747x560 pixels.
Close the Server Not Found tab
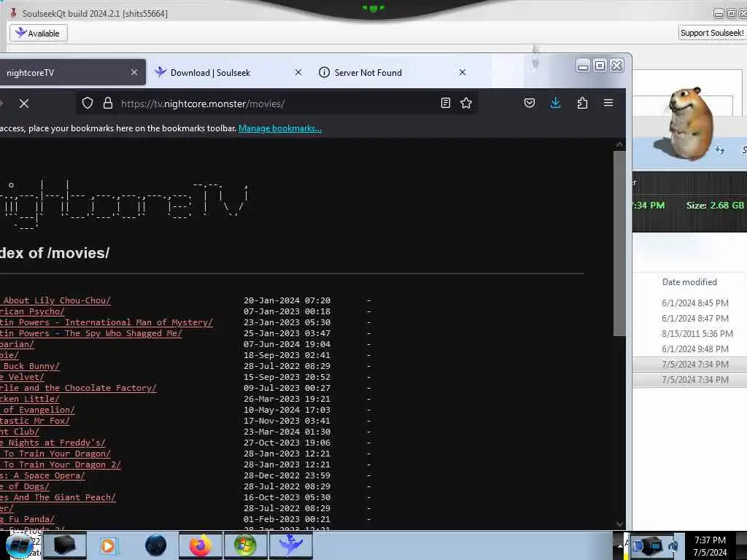[x=462, y=72]
